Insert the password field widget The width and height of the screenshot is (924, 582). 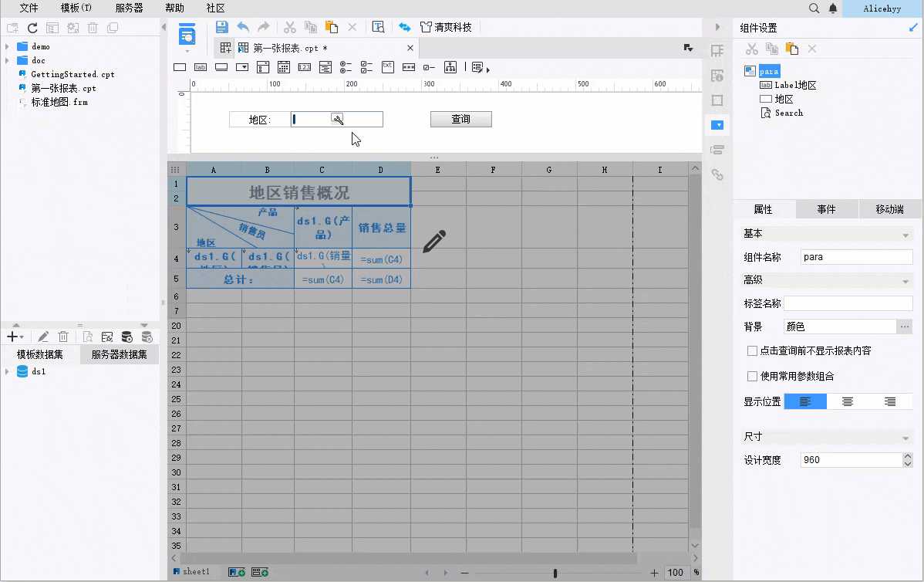408,67
